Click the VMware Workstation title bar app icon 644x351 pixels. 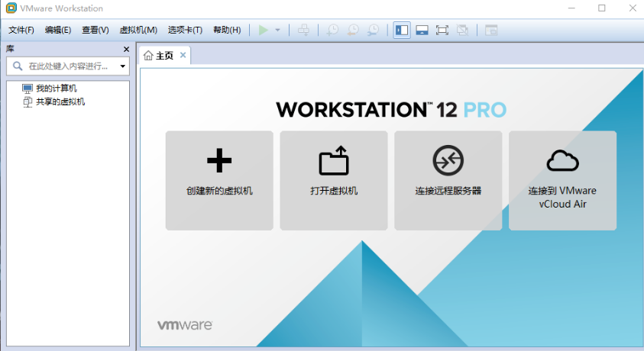pyautogui.click(x=11, y=8)
